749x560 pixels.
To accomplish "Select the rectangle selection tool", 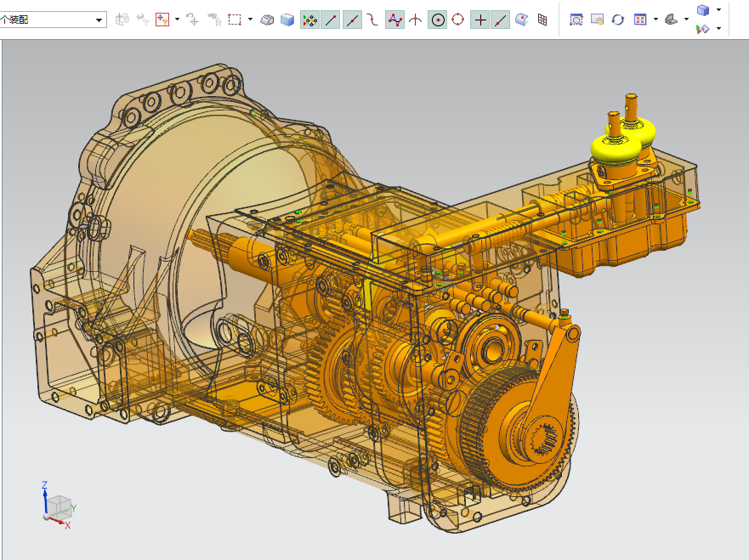I will click(x=235, y=20).
